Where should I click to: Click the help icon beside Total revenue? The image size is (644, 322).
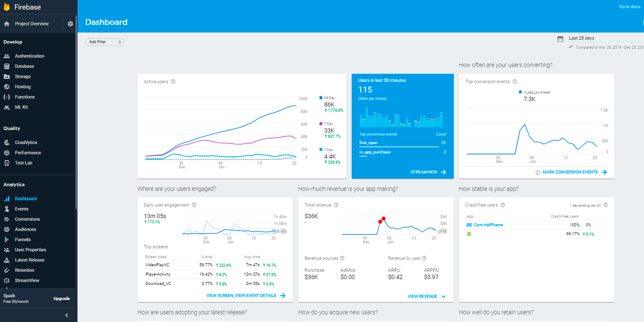[x=336, y=205]
